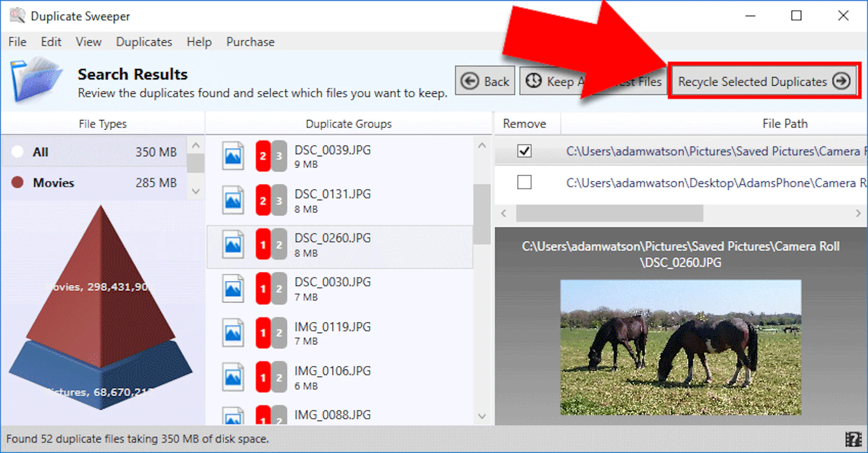Click the Duplicate Groups column header
868x453 pixels.
(348, 124)
